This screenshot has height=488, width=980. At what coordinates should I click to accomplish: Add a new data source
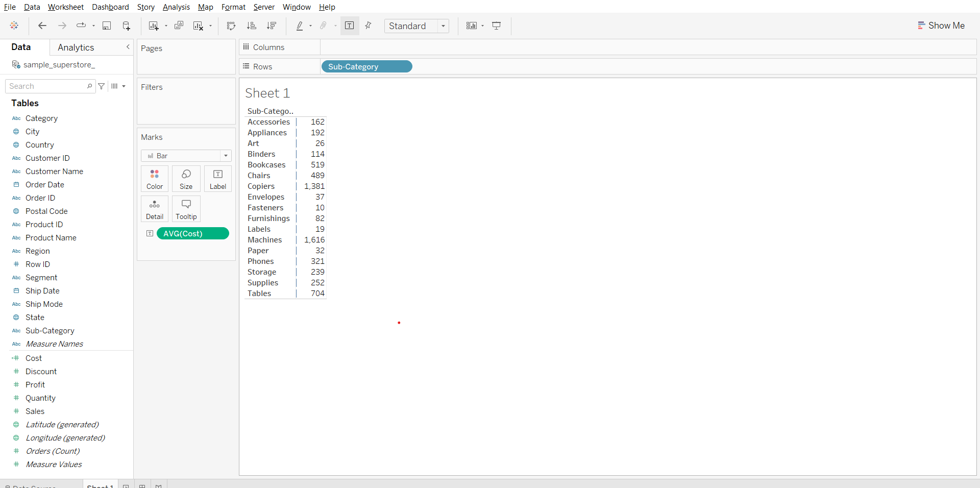(126, 26)
